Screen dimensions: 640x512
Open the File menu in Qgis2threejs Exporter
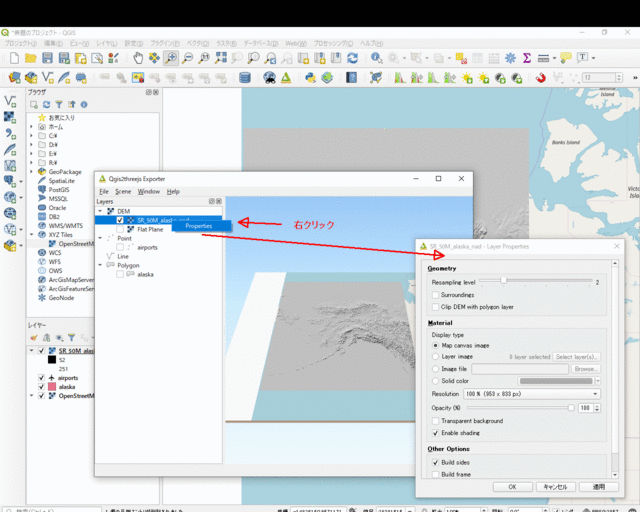point(104,191)
